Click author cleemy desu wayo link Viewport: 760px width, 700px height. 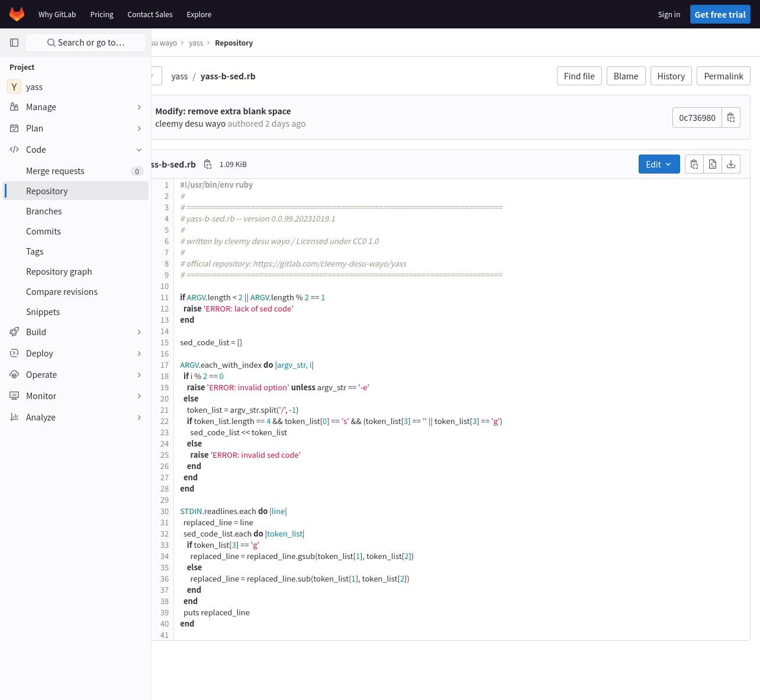click(x=190, y=123)
